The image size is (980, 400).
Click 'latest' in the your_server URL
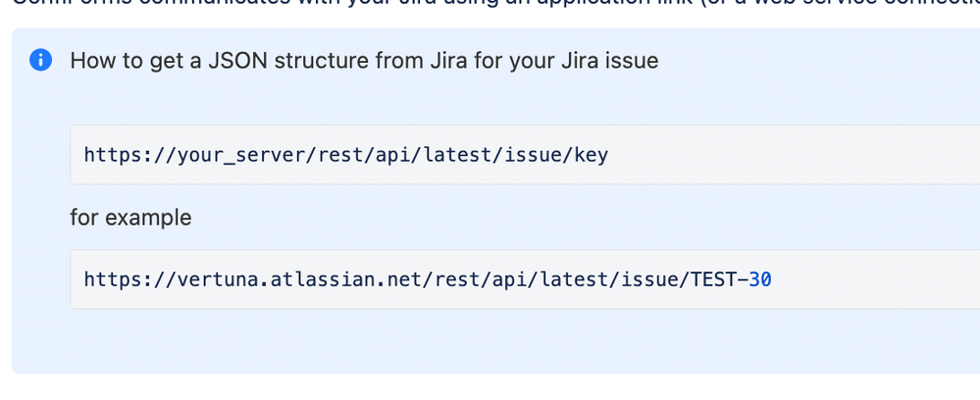click(x=454, y=154)
